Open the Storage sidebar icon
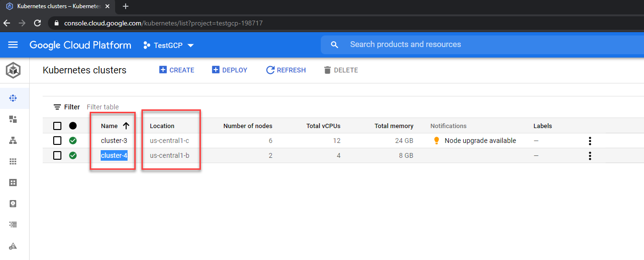644x260 pixels. pos(13,203)
